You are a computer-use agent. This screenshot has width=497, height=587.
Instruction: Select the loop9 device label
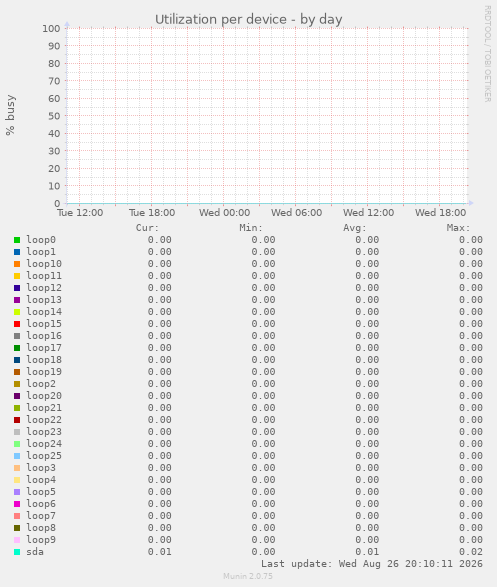[x=41, y=539]
